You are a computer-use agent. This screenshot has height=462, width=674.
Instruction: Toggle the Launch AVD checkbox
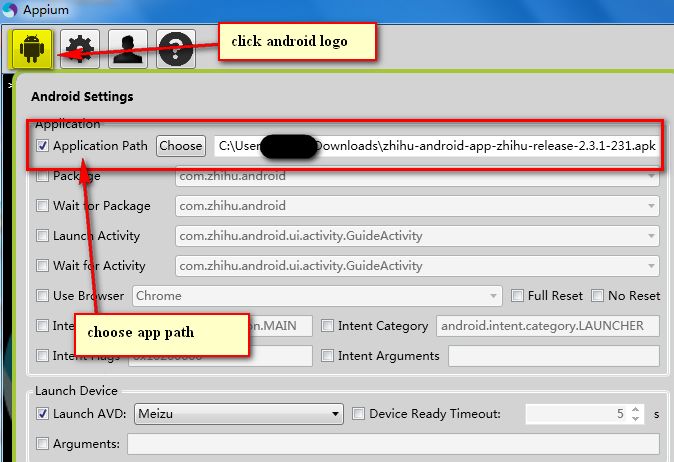42,414
